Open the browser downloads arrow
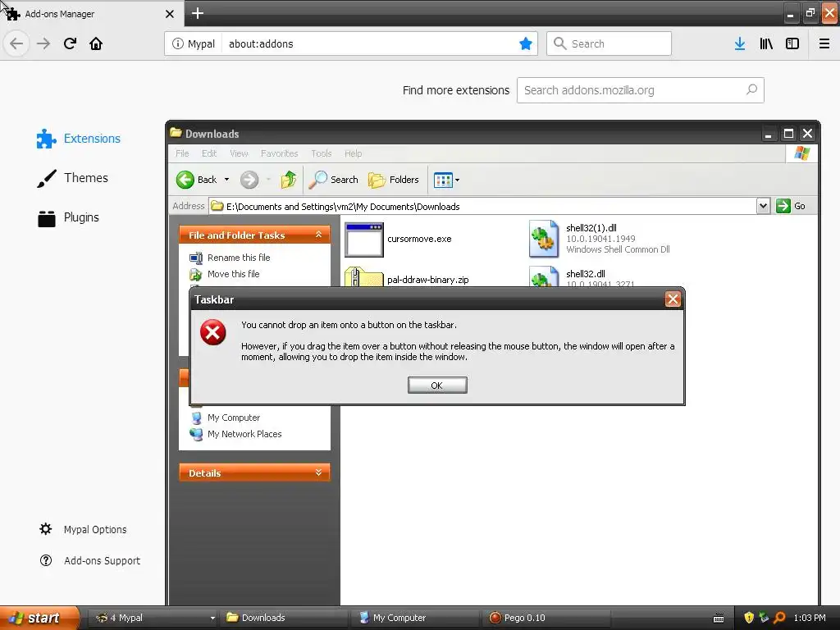This screenshot has height=630, width=840. coord(740,43)
